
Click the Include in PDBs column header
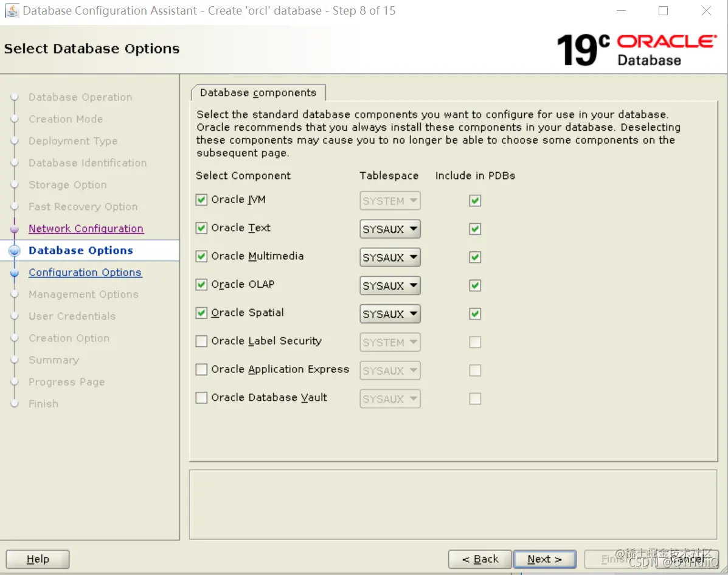click(x=476, y=176)
